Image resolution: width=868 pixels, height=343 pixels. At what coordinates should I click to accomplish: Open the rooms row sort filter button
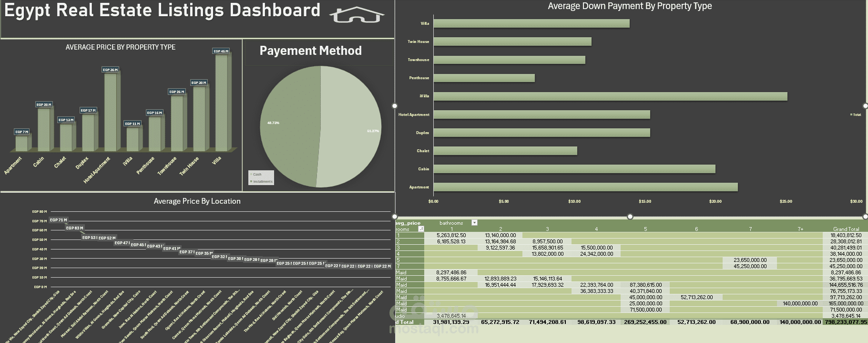[421, 229]
